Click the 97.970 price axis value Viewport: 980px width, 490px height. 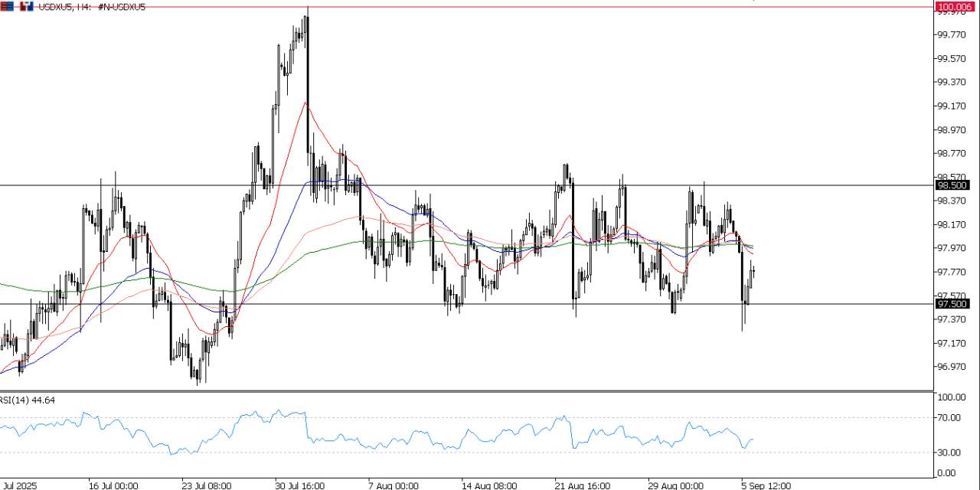pyautogui.click(x=952, y=248)
